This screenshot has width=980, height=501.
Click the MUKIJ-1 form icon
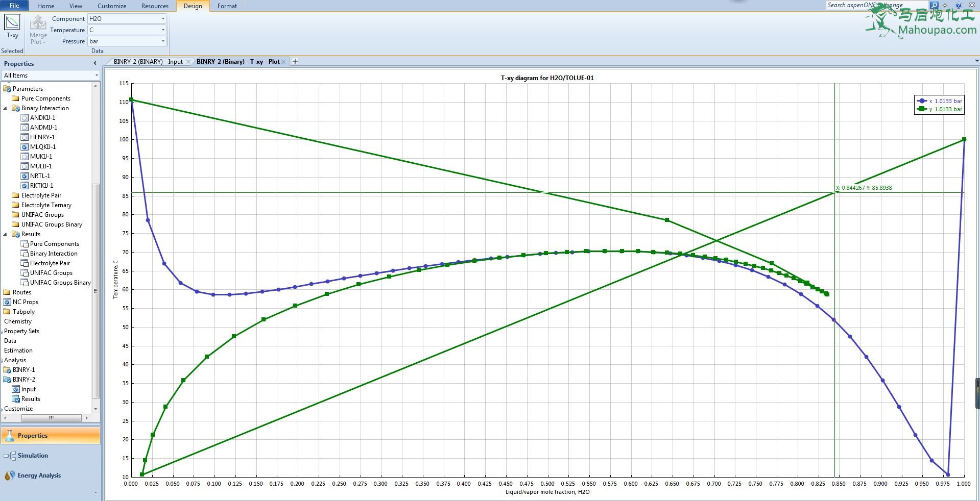tap(25, 157)
